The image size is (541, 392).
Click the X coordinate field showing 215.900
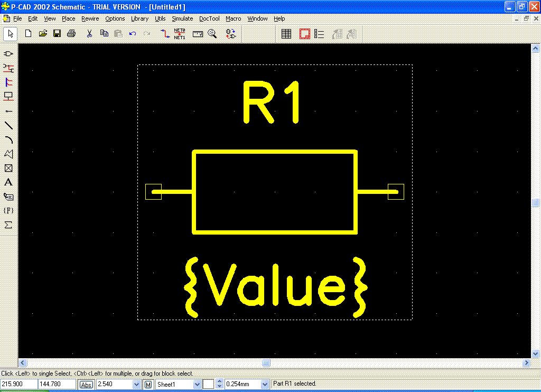click(x=18, y=384)
